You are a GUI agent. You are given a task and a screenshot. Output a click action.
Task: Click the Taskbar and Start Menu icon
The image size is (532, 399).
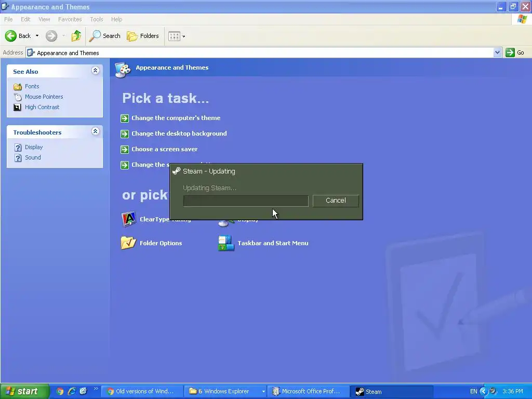tap(226, 243)
